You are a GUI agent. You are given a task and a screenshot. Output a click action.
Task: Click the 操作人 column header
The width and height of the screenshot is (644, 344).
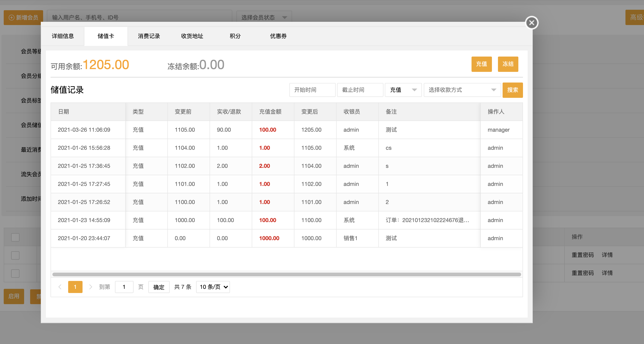[501, 112]
